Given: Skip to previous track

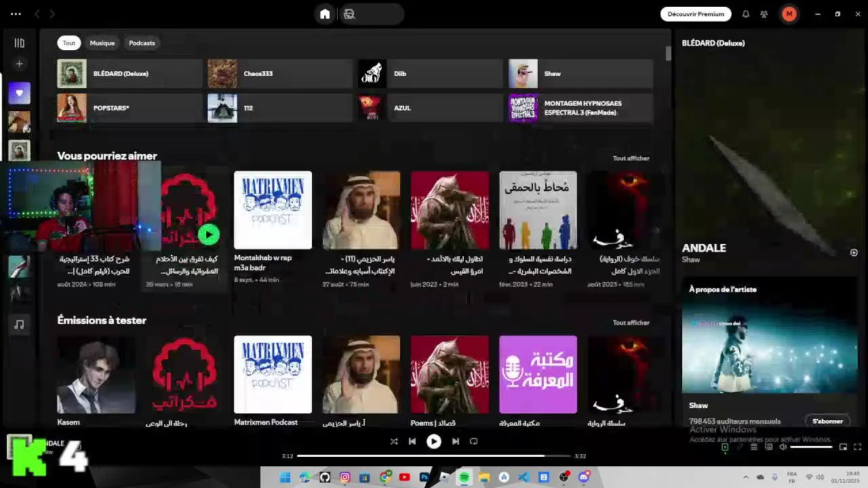Looking at the screenshot, I should (412, 441).
